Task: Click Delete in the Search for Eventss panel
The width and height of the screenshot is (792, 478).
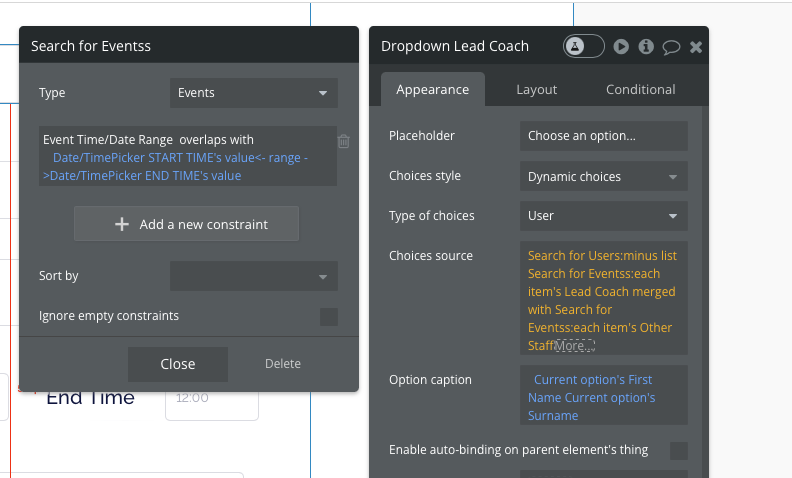Action: 283,364
